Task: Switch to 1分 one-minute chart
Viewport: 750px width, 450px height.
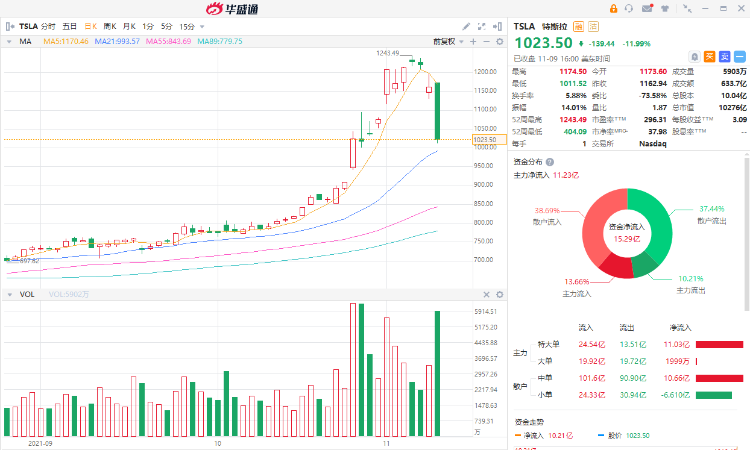Action: [x=148, y=26]
